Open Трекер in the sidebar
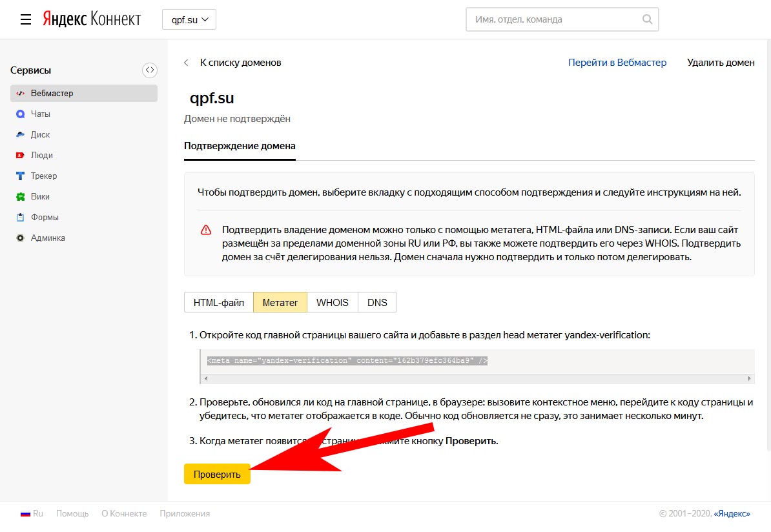Screen dimensions: 771x532 pyautogui.click(x=83, y=176)
